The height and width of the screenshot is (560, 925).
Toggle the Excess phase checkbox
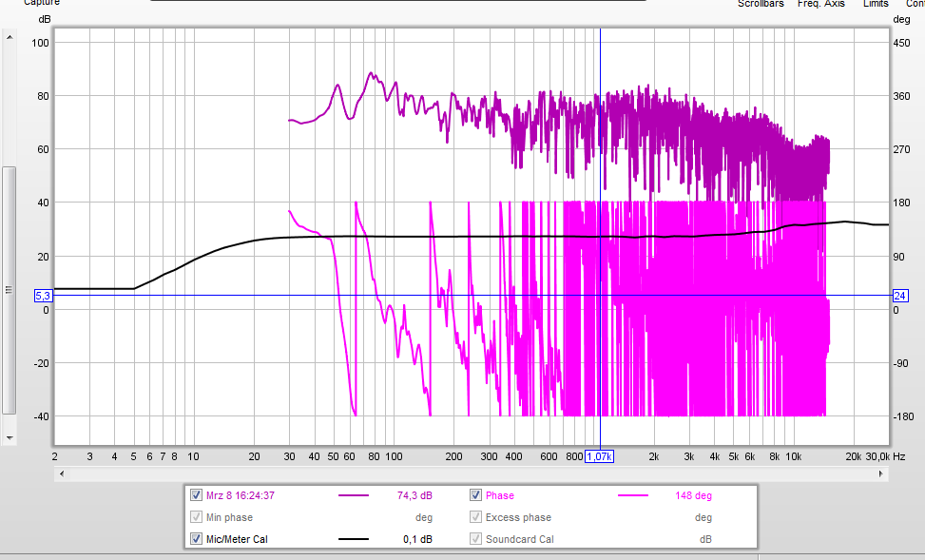tap(475, 517)
